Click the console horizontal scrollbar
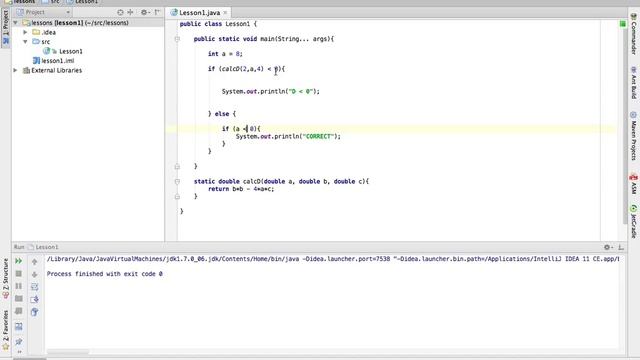Image resolution: width=640 pixels, height=360 pixels. 68,351
